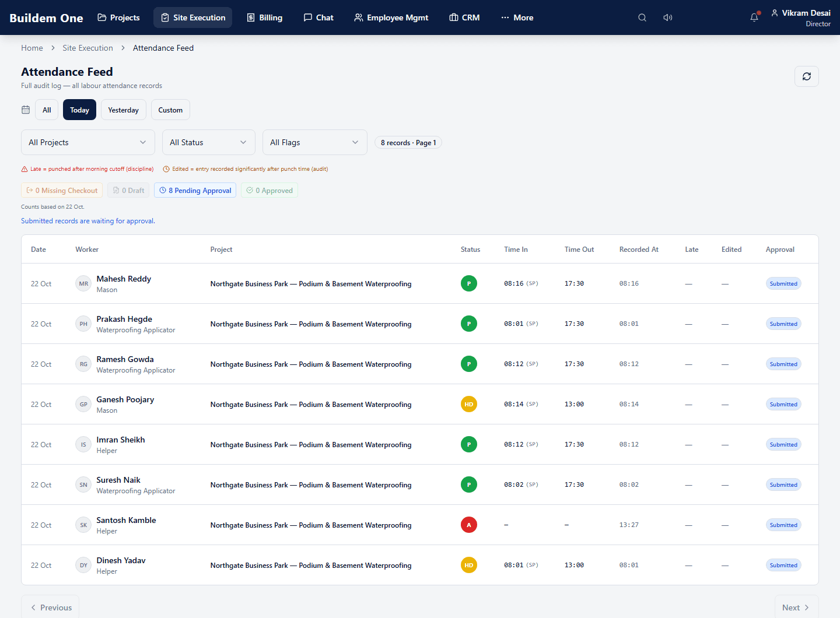
Task: Click the green P status for Prakash Hegde
Action: tap(469, 324)
